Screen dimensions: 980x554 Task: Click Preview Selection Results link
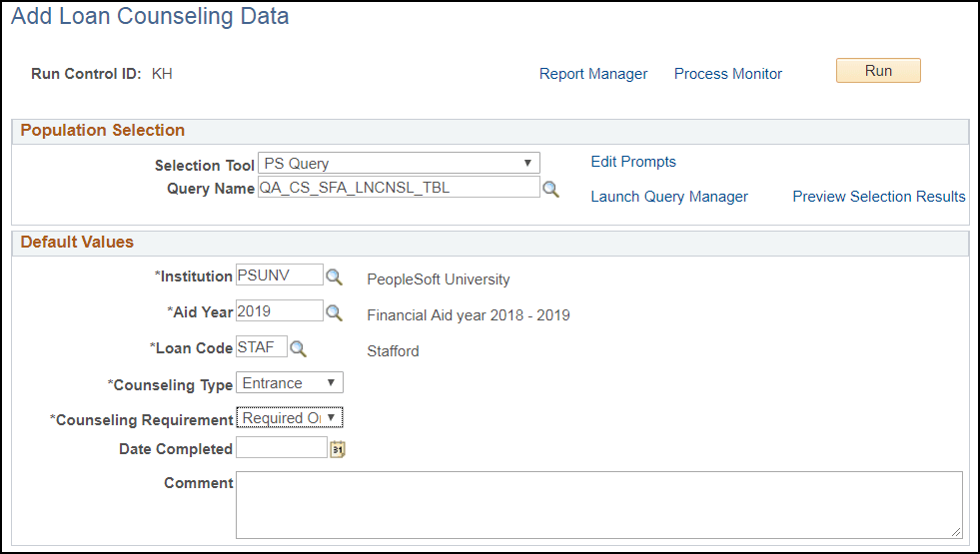click(879, 197)
